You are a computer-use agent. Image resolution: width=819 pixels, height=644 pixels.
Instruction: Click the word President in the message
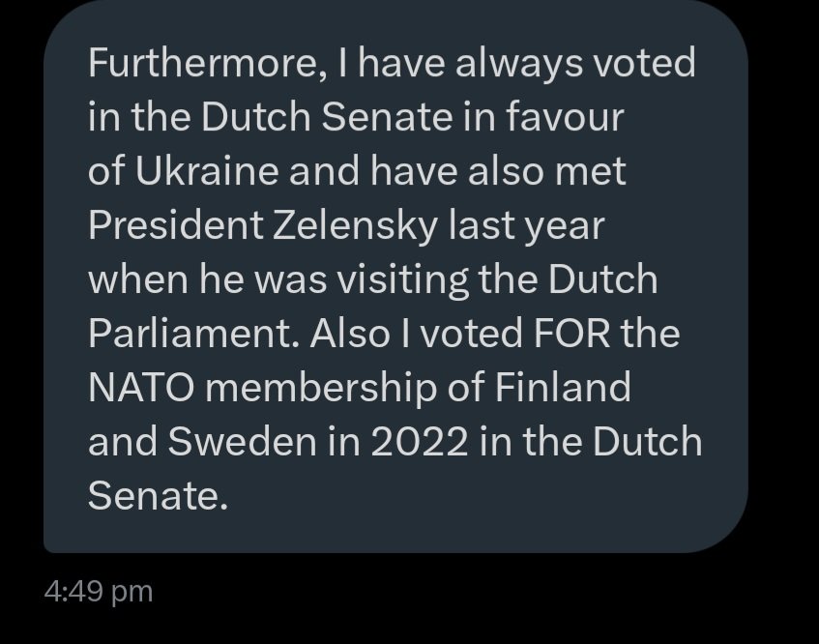click(176, 225)
